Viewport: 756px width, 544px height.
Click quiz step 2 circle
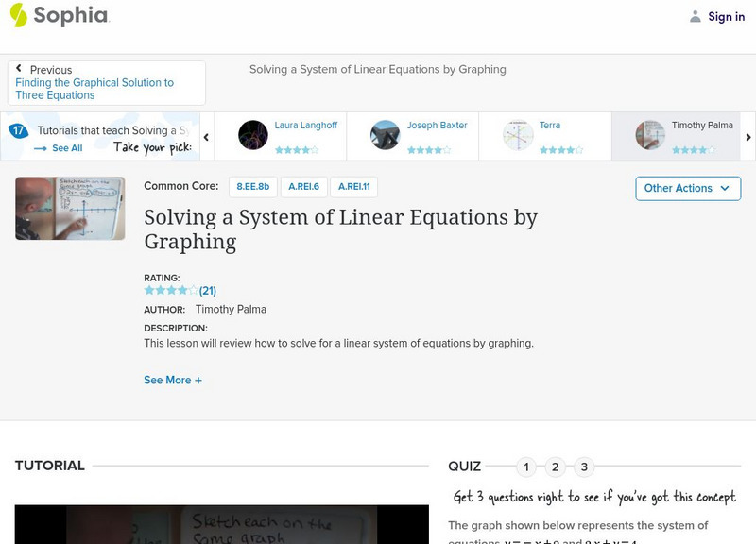pos(556,467)
